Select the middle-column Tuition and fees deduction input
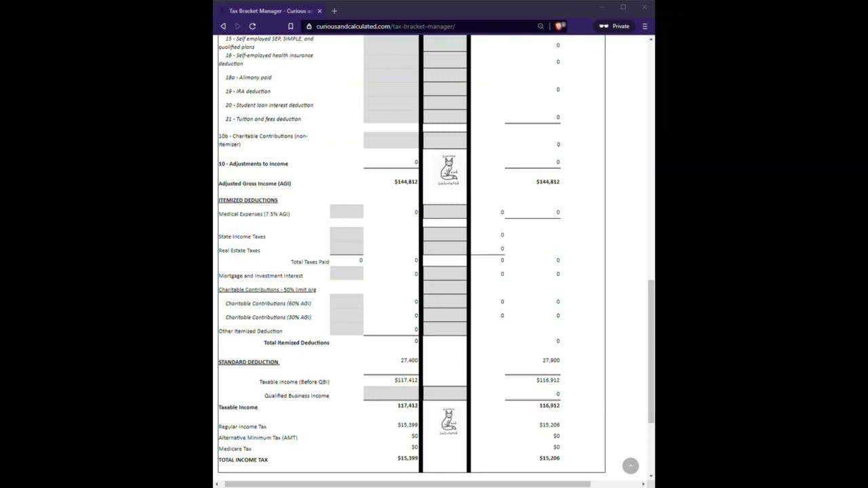The image size is (868, 488). [x=445, y=117]
